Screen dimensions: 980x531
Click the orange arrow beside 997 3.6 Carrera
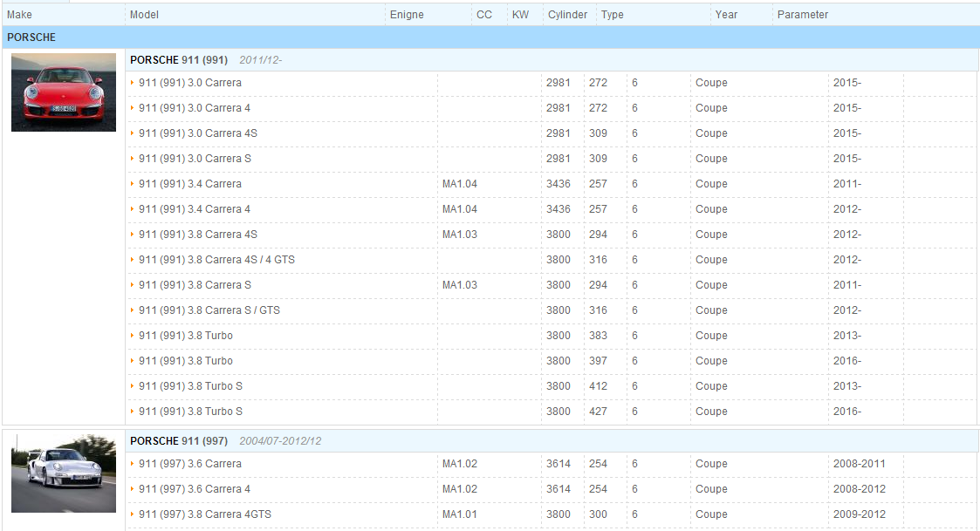click(132, 463)
